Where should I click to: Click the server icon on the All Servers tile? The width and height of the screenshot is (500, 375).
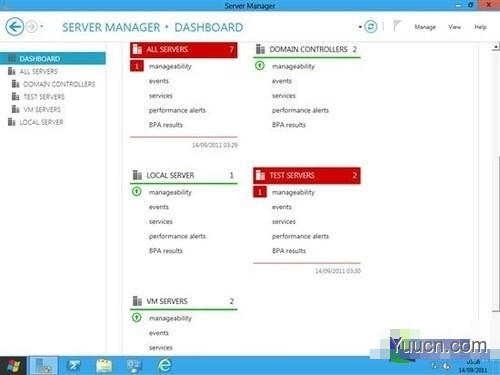pos(137,49)
